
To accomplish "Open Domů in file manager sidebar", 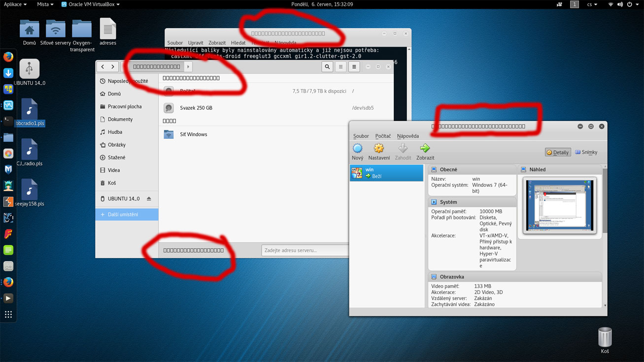I will (127, 94).
